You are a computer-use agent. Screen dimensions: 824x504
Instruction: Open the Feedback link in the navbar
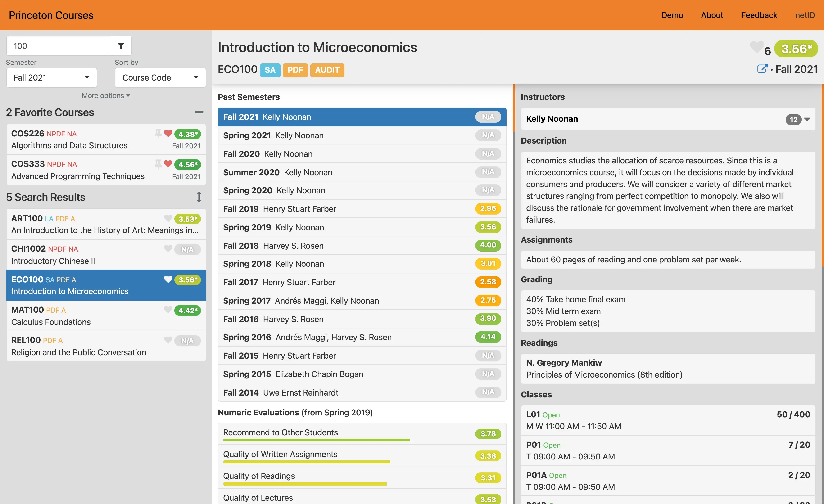pos(759,15)
